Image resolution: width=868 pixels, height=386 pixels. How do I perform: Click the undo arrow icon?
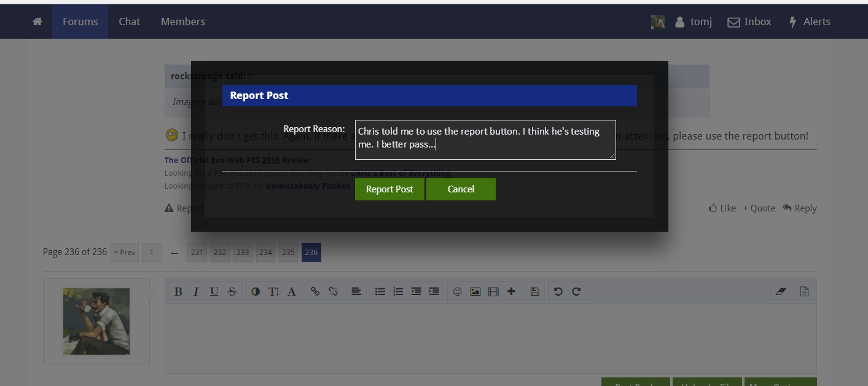pos(558,292)
